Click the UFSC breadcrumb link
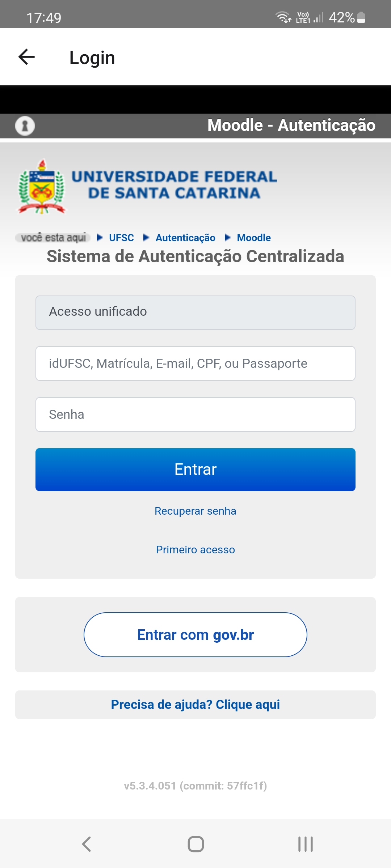This screenshot has height=868, width=391. click(x=121, y=238)
